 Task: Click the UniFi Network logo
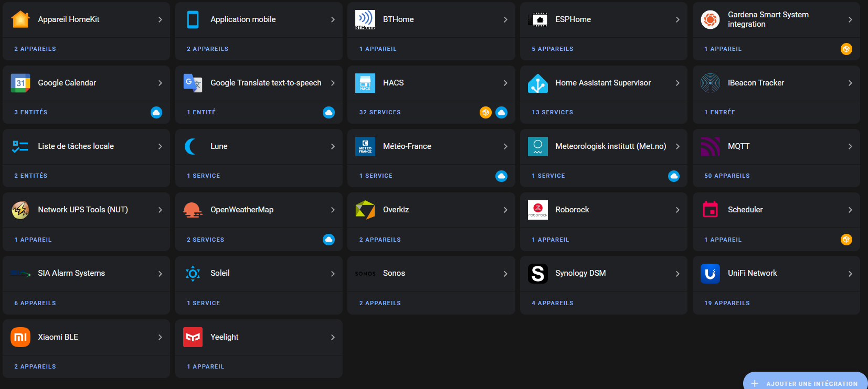pyautogui.click(x=710, y=273)
